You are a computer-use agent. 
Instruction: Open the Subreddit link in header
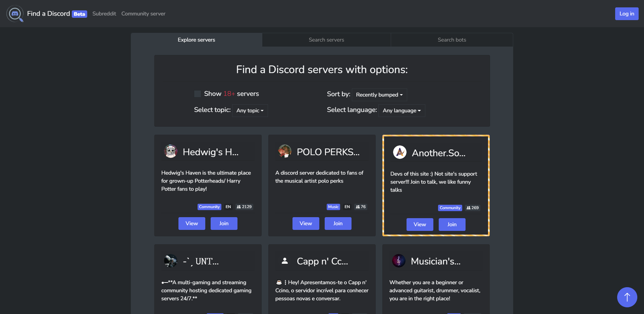click(x=104, y=14)
